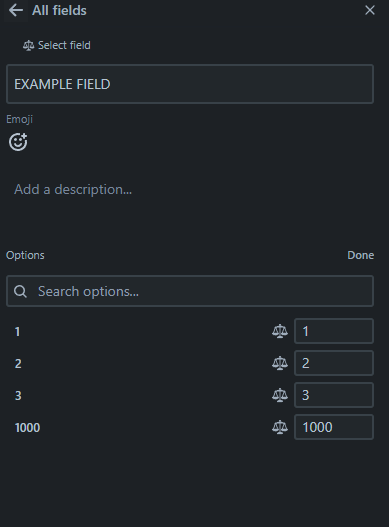Click the scale icon for option 2
This screenshot has width=389, height=527.
280,363
